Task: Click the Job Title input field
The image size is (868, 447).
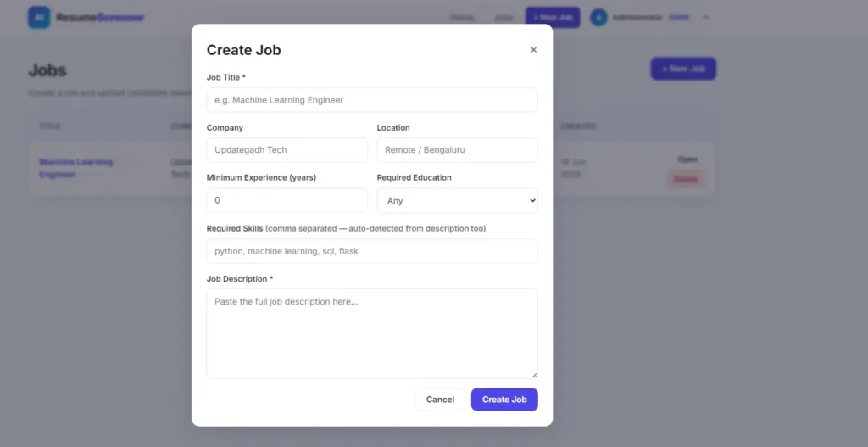Action: point(372,100)
